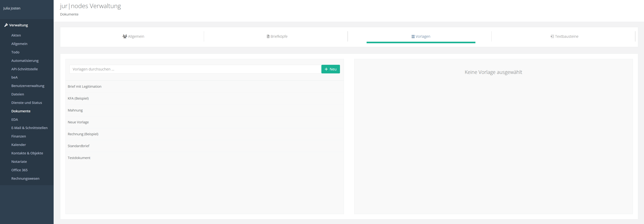Image resolution: width=644 pixels, height=224 pixels.
Task: Click the Julia Josten user name
Action: pos(12,8)
